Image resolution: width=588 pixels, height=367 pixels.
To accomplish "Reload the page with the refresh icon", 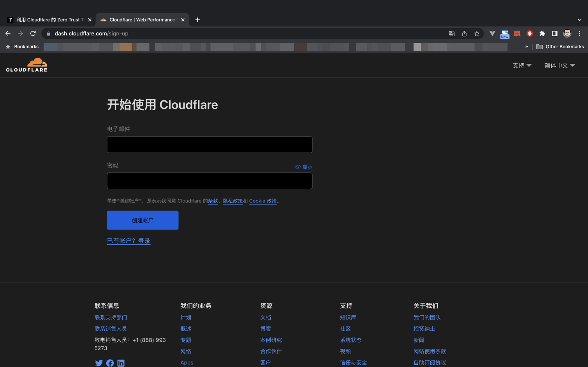I will 33,33.
